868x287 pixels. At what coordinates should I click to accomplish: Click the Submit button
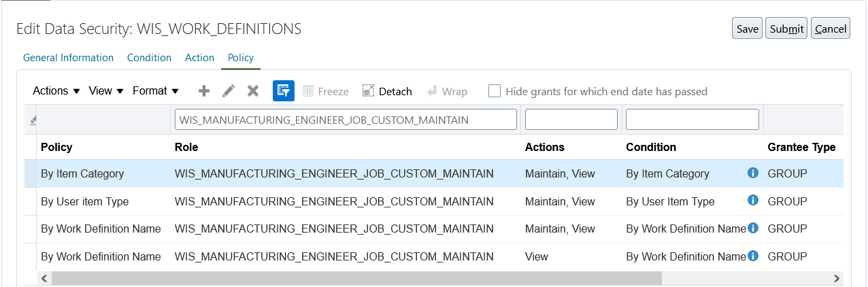(x=786, y=29)
